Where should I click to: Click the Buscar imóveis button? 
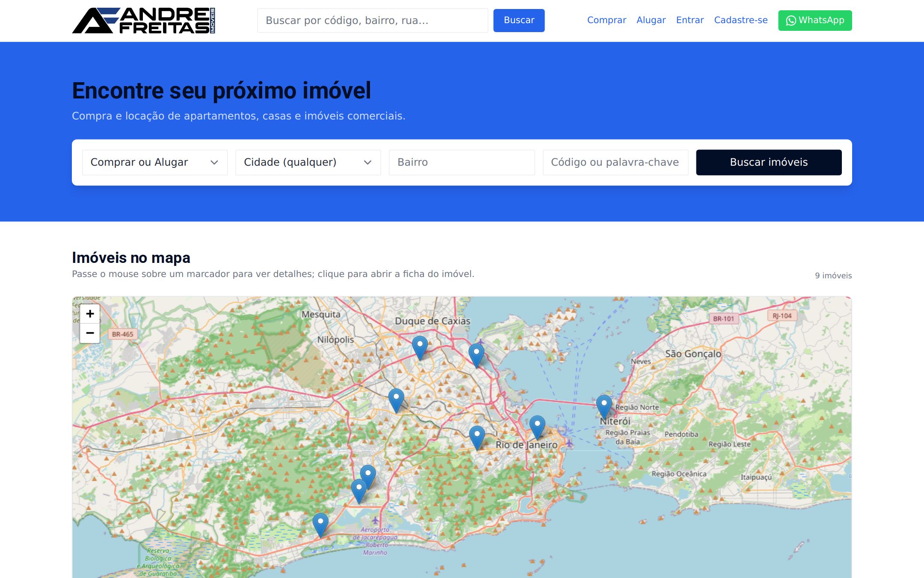pyautogui.click(x=769, y=162)
